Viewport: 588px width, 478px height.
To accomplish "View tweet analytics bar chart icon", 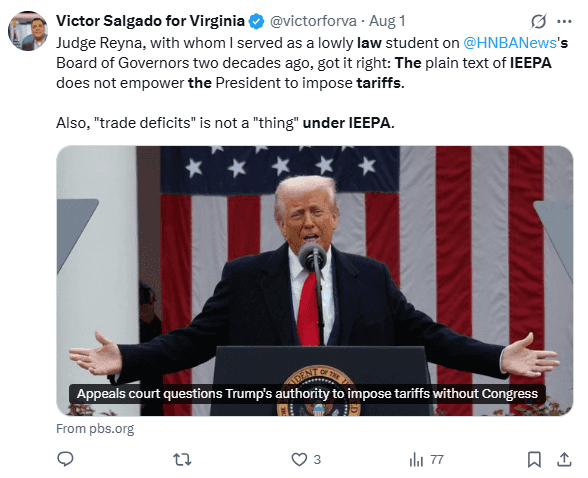I will [416, 459].
